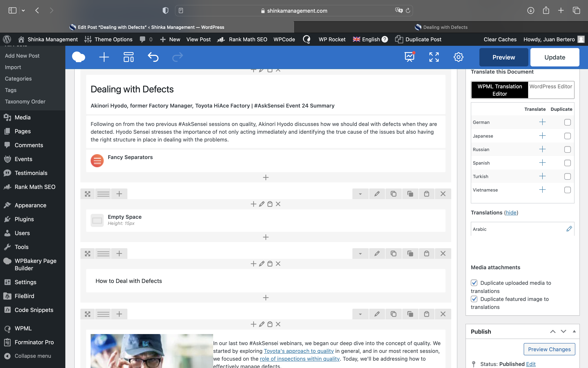Paste into the How to Deal row
The image size is (588, 368).
pyautogui.click(x=427, y=253)
